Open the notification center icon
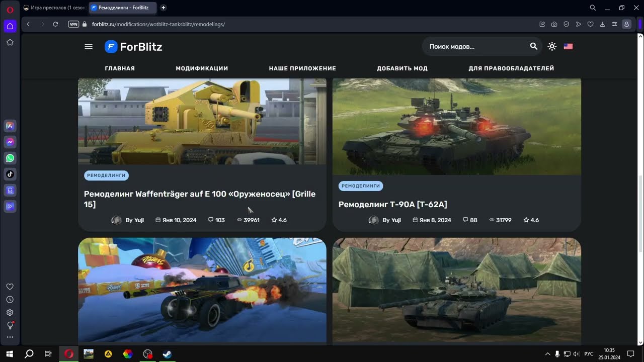The height and width of the screenshot is (362, 644). 630,354
